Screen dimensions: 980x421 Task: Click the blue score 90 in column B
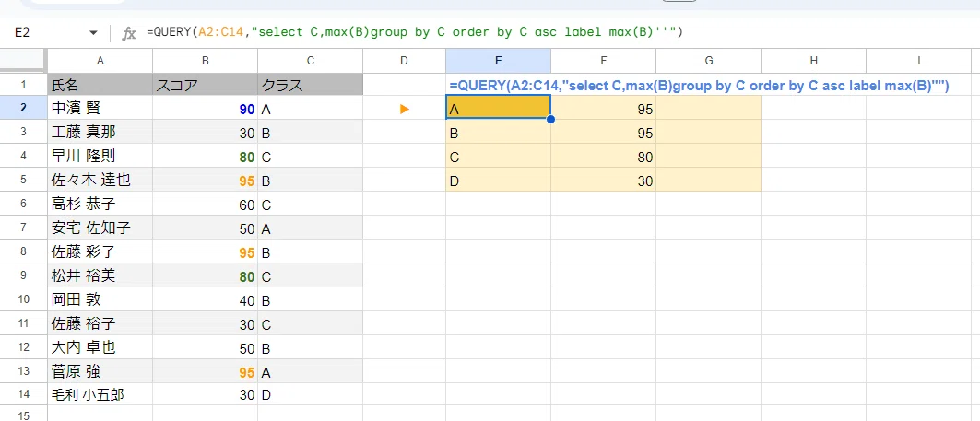point(205,109)
